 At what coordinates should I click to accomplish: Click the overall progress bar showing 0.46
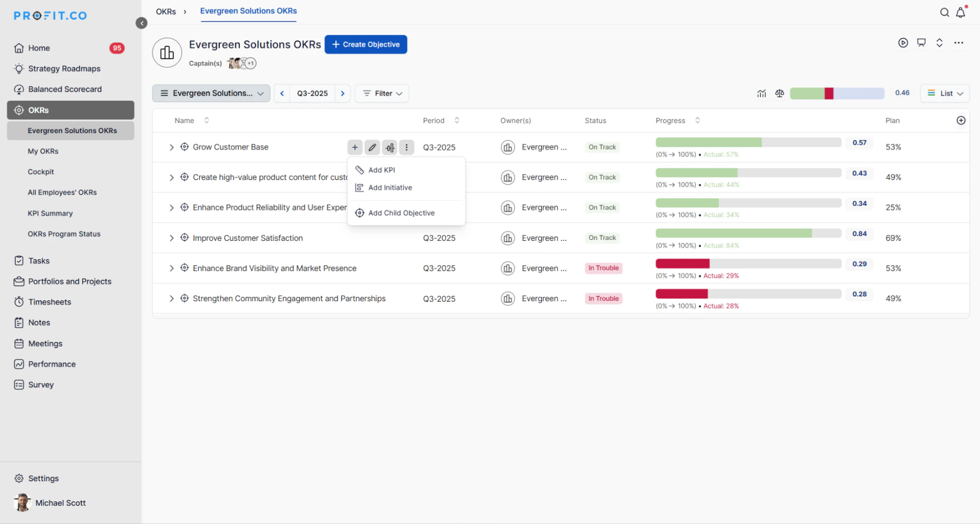[x=836, y=93]
